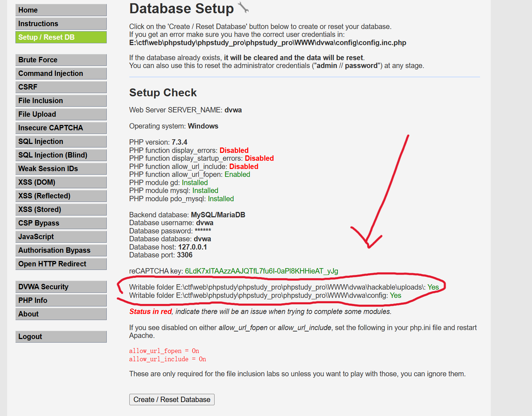Open the SQL Injection module
Image resolution: width=532 pixels, height=416 pixels.
(61, 141)
